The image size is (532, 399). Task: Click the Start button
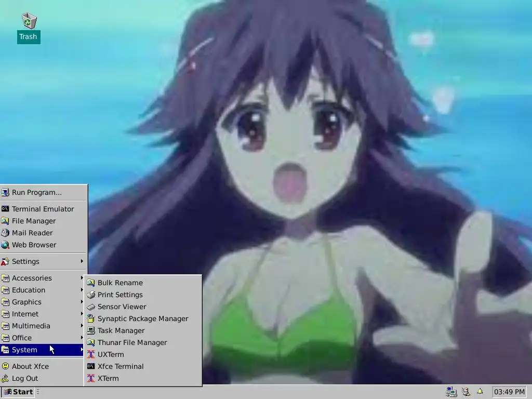(x=18, y=392)
